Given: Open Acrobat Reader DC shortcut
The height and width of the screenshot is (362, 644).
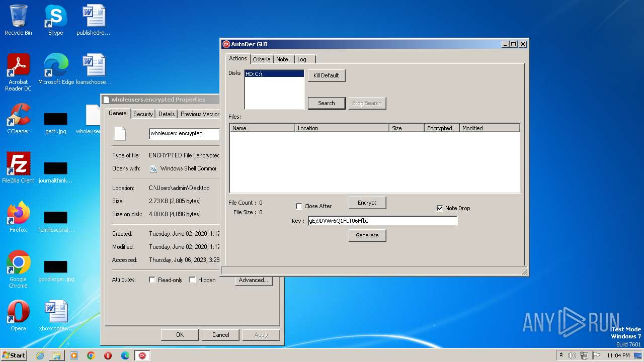Looking at the screenshot, I should click(x=18, y=72).
